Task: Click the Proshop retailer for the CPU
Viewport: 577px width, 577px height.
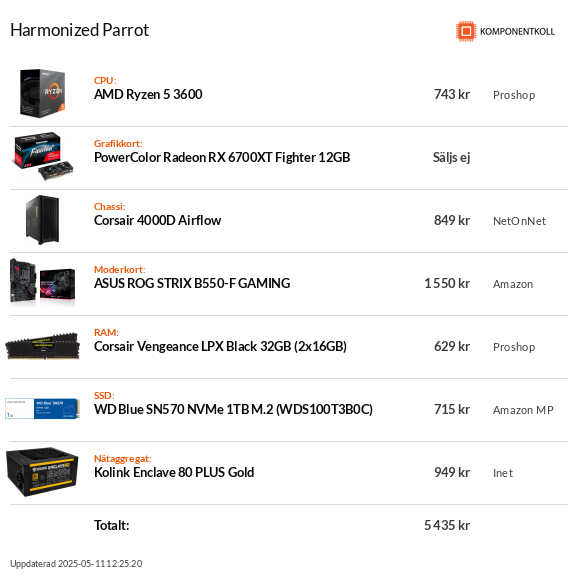Action: [x=514, y=95]
